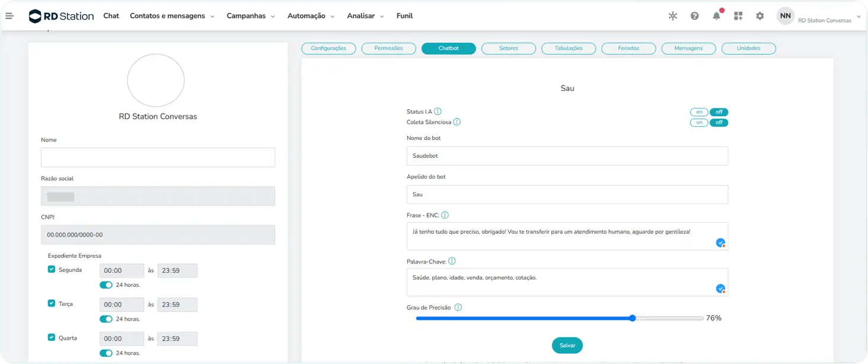
Task: Expand the Automação menu
Action: pyautogui.click(x=311, y=16)
